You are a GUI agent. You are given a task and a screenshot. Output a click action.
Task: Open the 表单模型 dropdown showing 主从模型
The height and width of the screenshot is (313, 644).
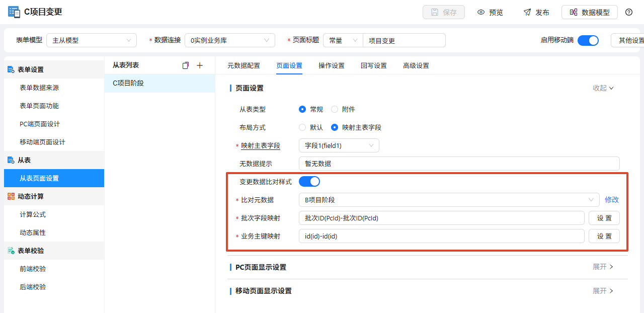[x=92, y=40]
